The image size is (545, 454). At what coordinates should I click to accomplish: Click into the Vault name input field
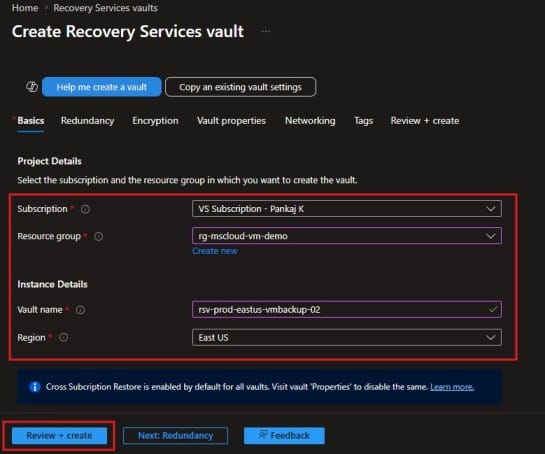(x=347, y=309)
